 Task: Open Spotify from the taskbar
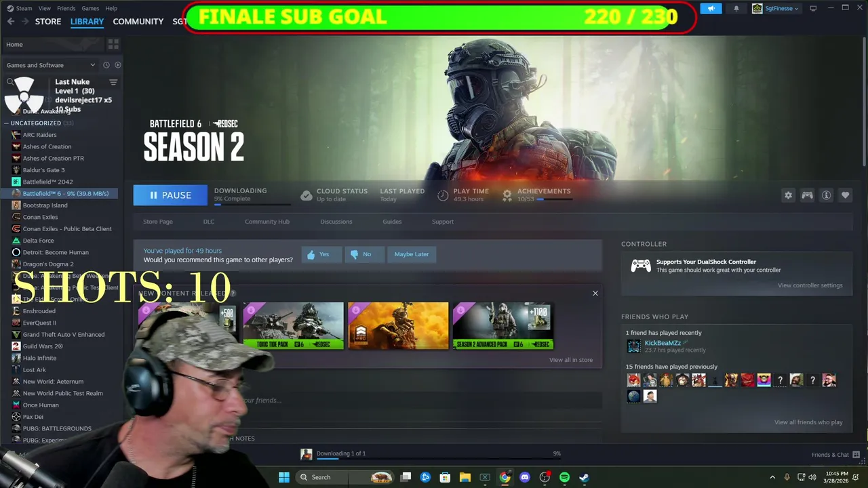(564, 477)
